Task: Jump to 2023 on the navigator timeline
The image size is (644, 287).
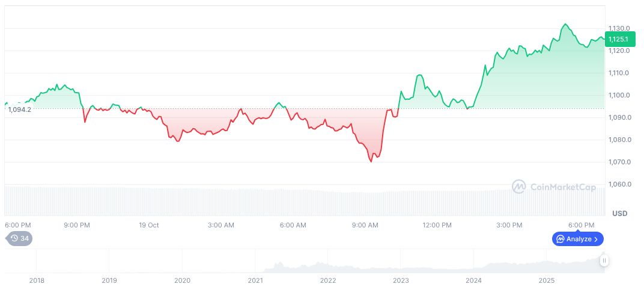Action: click(401, 280)
